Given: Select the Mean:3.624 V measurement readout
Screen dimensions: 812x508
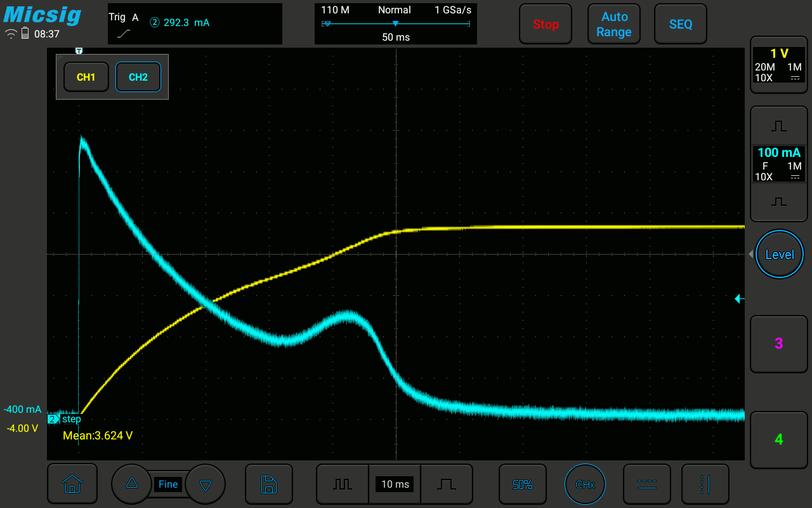Looking at the screenshot, I should tap(98, 436).
